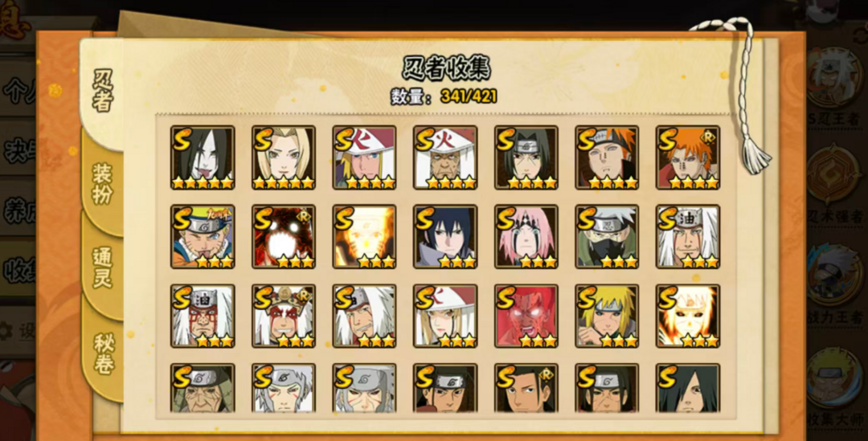
Task: Open the 装扮 costume tab
Action: pyautogui.click(x=102, y=184)
